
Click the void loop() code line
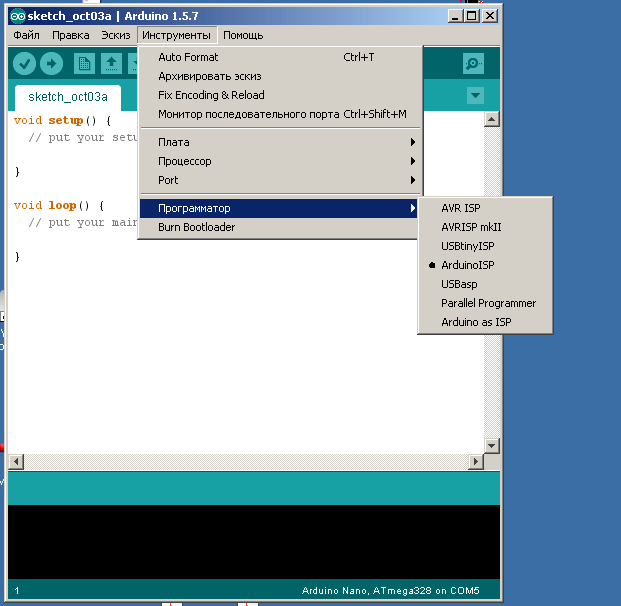[x=59, y=206]
